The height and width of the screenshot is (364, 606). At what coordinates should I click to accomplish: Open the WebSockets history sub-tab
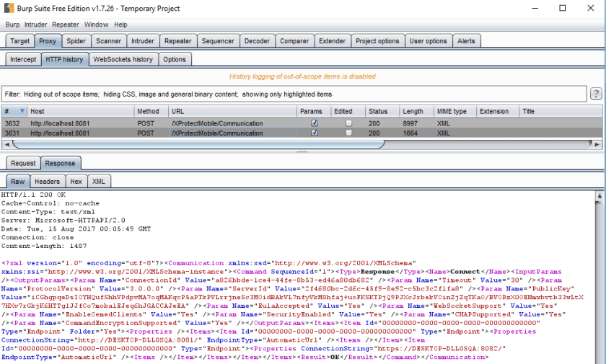[x=123, y=59]
